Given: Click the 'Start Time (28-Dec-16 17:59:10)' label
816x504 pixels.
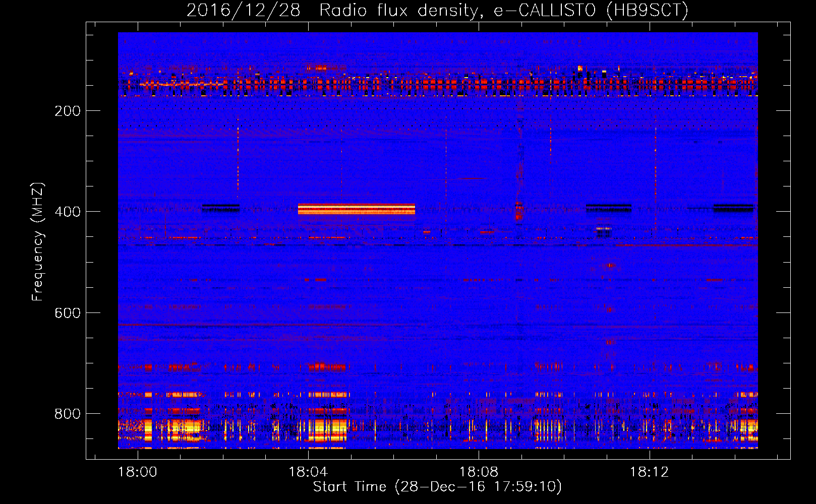Looking at the screenshot, I should click(x=437, y=487).
